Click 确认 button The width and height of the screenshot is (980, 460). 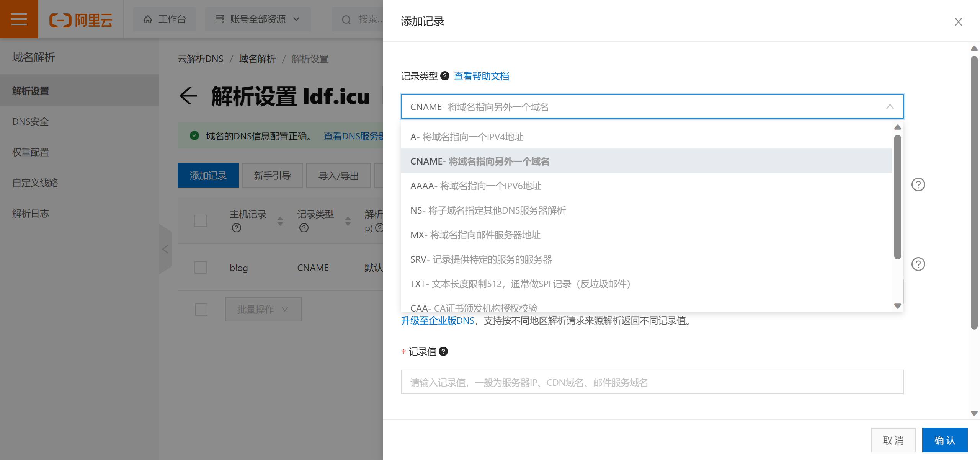945,440
